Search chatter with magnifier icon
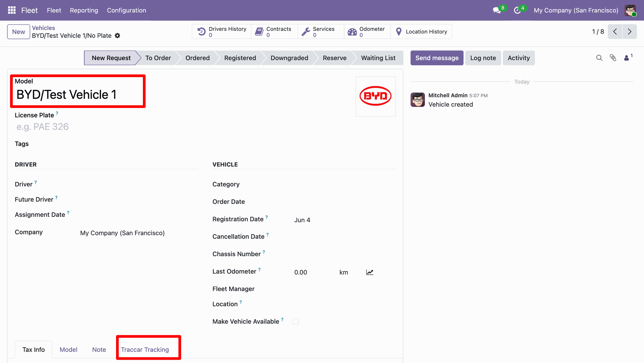This screenshot has height=363, width=644. 599,58
